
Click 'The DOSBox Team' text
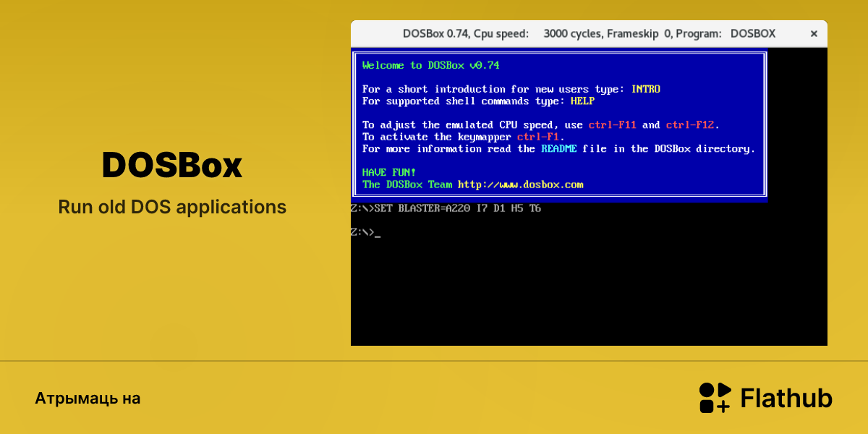pos(407,184)
